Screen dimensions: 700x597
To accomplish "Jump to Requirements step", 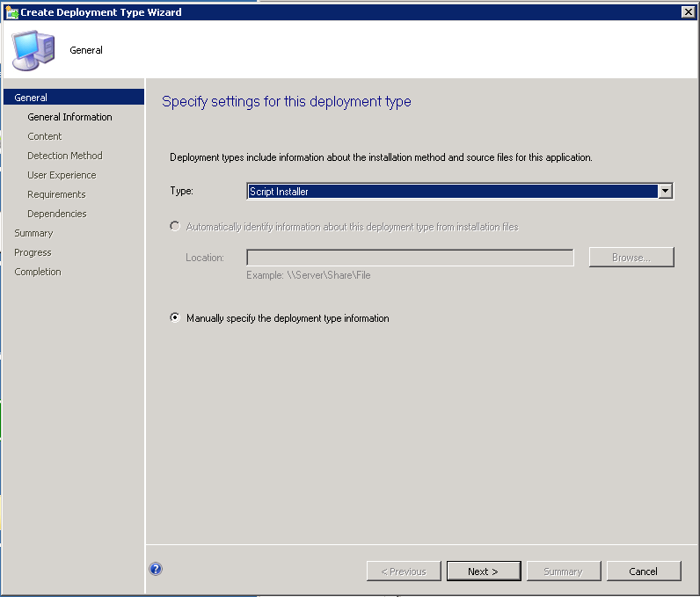I will pyautogui.click(x=56, y=194).
